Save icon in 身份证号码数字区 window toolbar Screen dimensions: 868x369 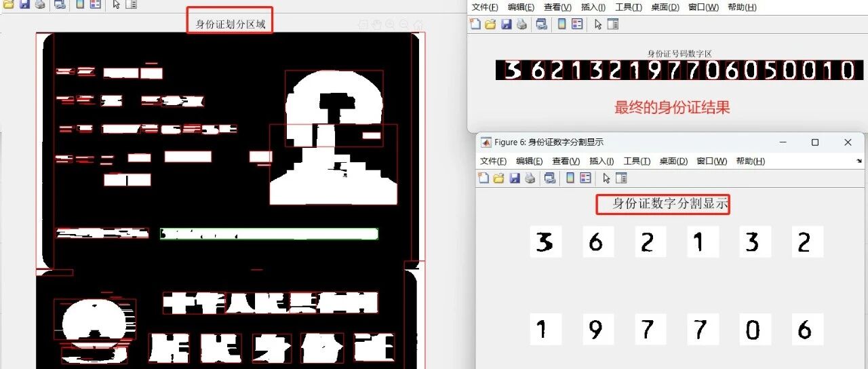tap(506, 24)
